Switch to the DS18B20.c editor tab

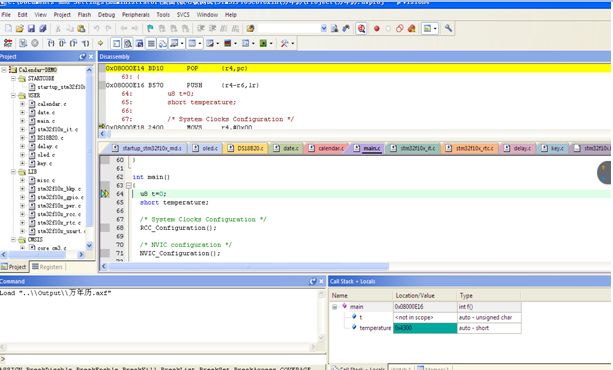click(x=246, y=148)
